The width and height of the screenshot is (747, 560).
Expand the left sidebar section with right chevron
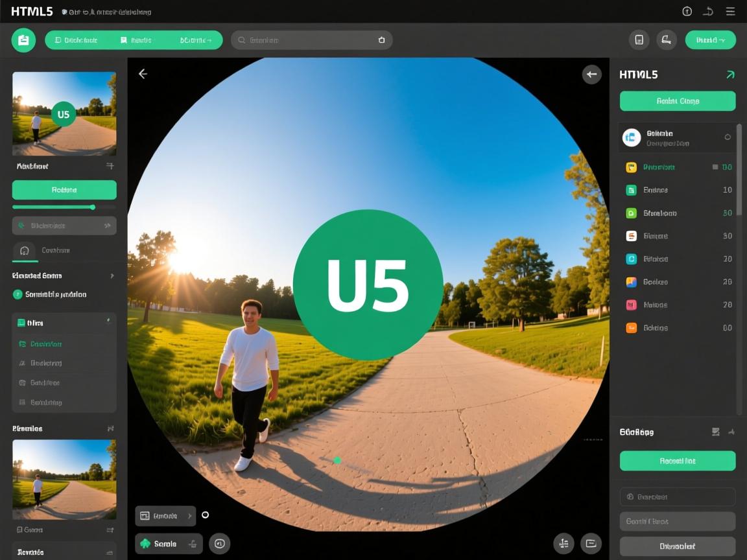tap(112, 275)
